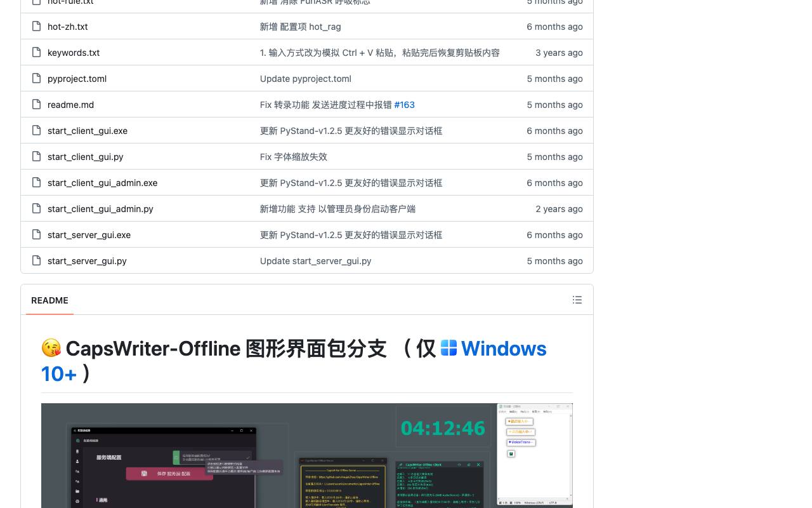View the commit '新增功能 支持 以管理员身份启动客户端'
Screen dimensions: 812x508
tap(337, 209)
